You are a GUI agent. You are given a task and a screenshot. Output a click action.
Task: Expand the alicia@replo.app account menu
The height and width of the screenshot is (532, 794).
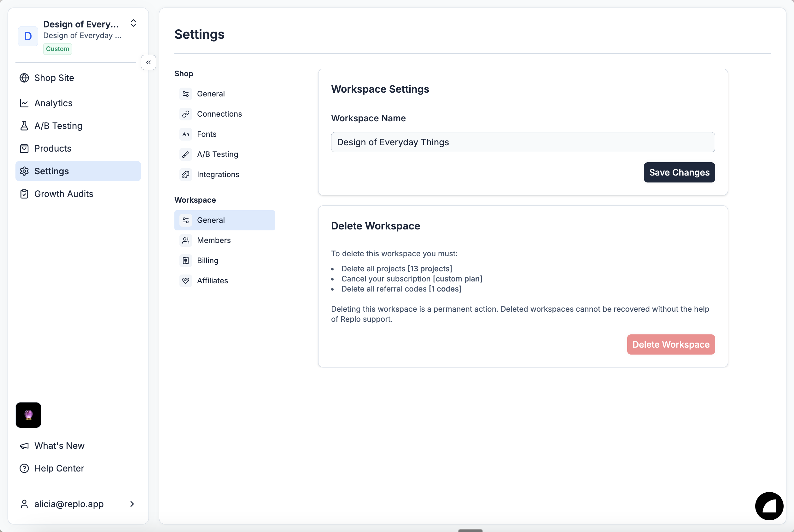pos(132,504)
